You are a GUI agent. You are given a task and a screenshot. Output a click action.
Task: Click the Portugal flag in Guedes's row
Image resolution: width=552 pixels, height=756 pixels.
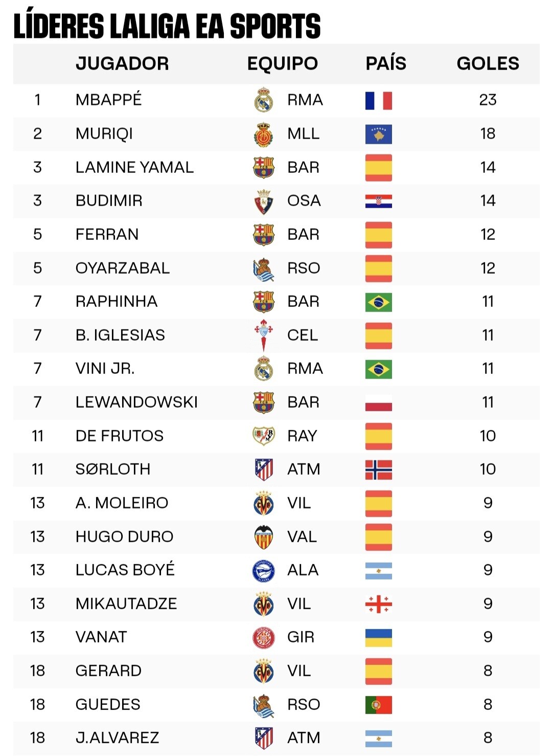point(379,705)
